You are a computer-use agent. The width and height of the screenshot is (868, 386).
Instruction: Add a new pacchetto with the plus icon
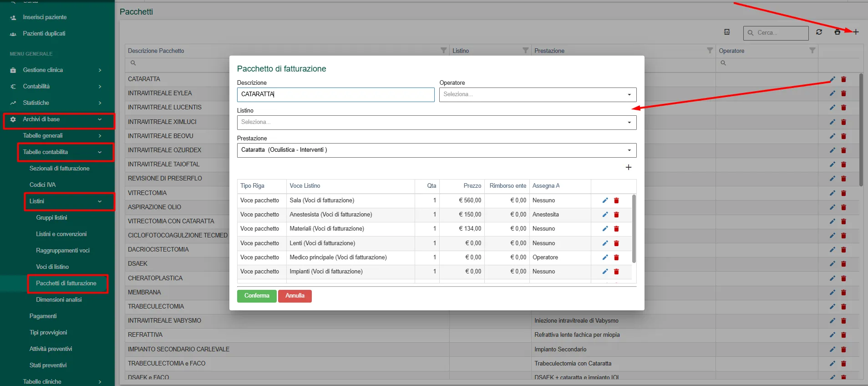[856, 32]
